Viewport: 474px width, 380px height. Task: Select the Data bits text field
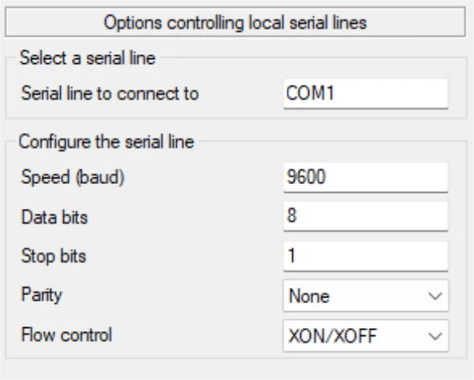tap(366, 216)
